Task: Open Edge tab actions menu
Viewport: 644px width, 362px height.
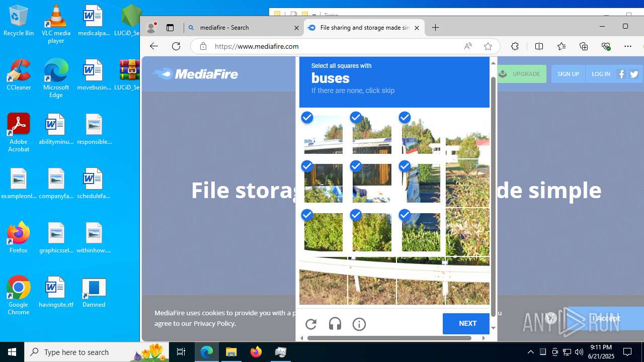Action: tap(170, 28)
